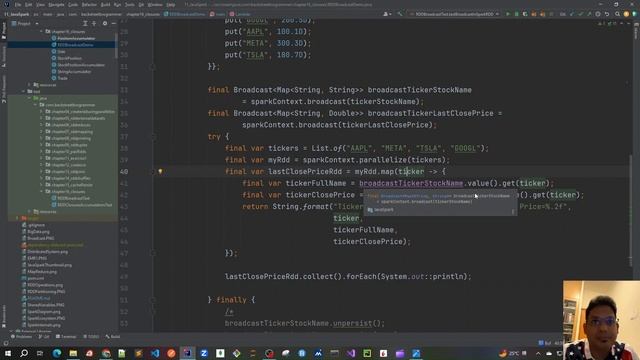Viewport: 640px width, 360px height.
Task: Click the underlined broadcastTickerStockName reference on line 41
Action: tap(411, 183)
